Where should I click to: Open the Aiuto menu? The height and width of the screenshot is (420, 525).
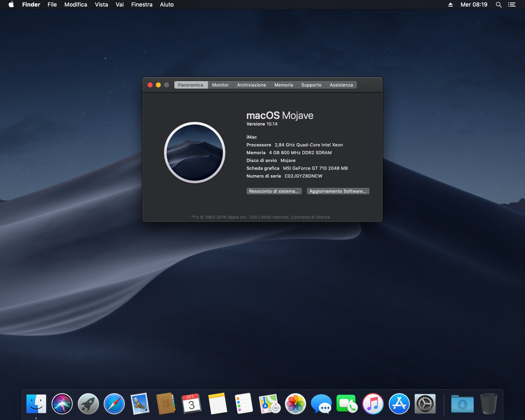167,4
